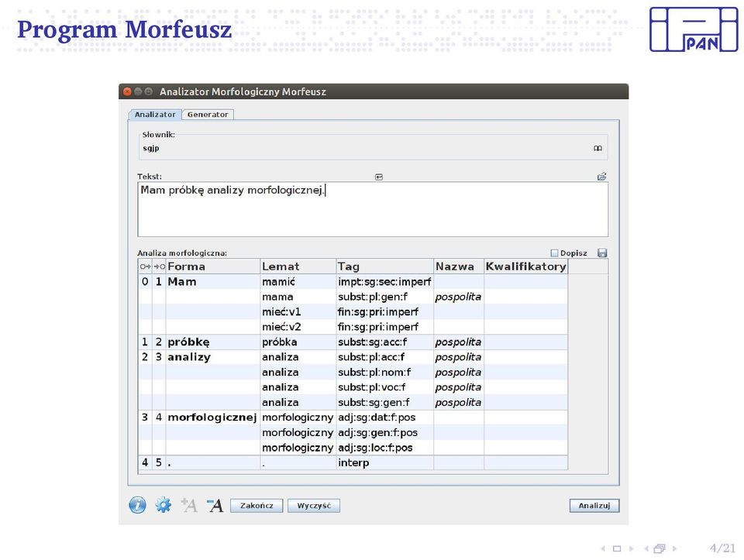Select the analizy form cell
Viewport: 744px width, 560px height.
(x=212, y=357)
